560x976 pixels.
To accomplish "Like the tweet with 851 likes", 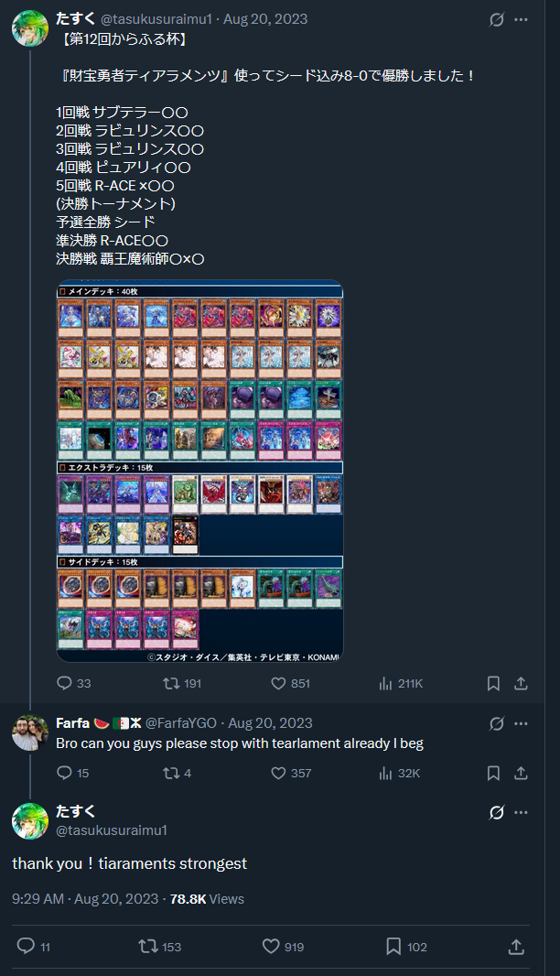I will pyautogui.click(x=291, y=683).
